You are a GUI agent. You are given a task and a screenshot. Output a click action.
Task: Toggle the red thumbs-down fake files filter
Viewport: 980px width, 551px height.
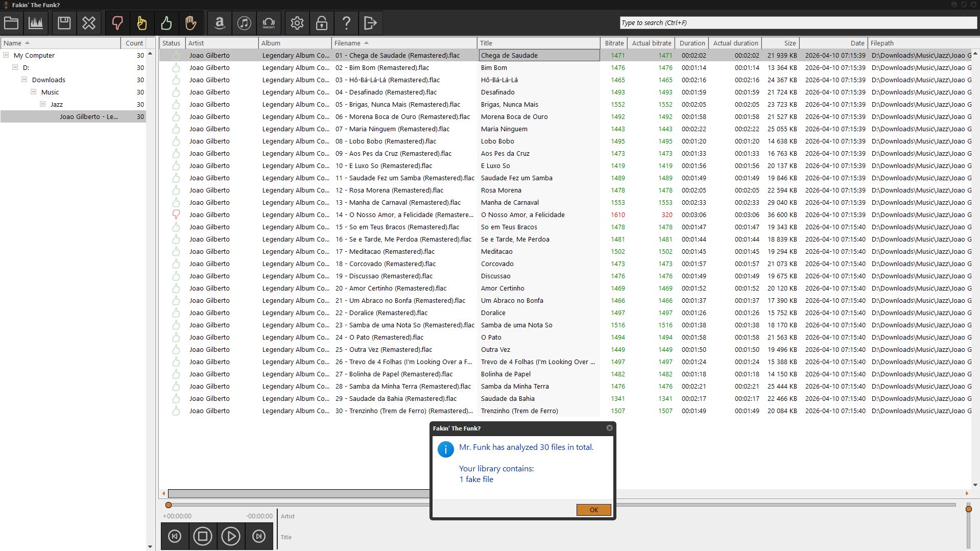117,23
